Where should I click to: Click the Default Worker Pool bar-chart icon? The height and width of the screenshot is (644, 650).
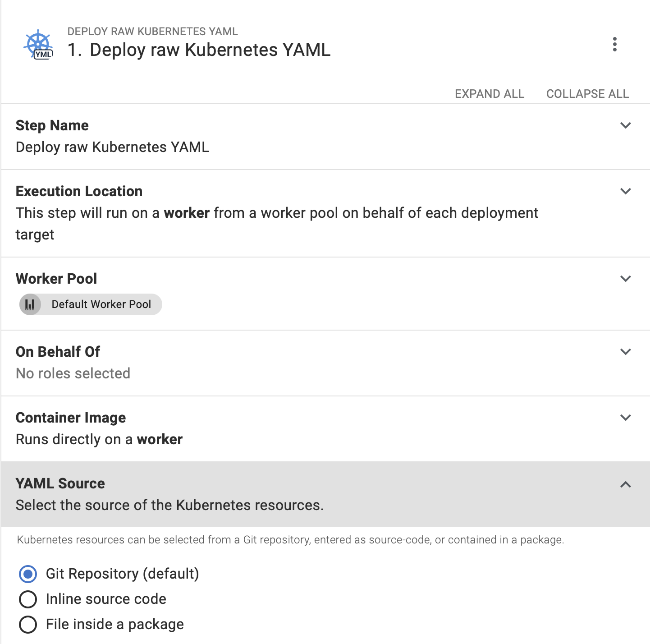pos(30,304)
